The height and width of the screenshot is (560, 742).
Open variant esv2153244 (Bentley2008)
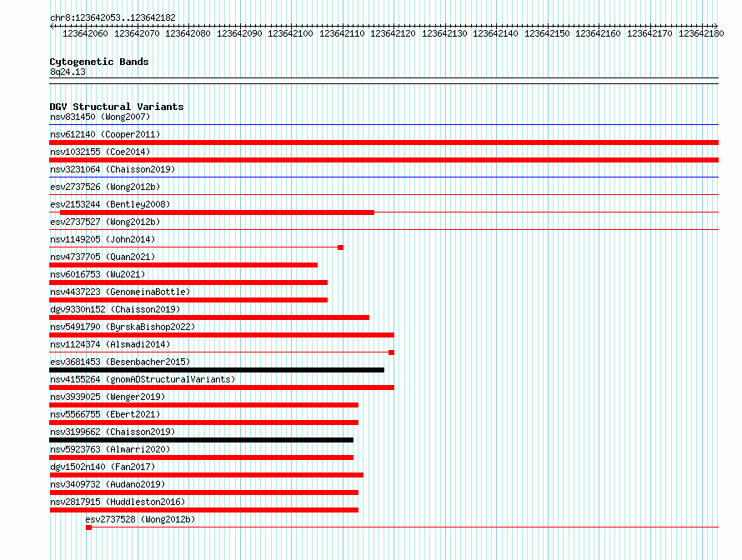point(110,204)
